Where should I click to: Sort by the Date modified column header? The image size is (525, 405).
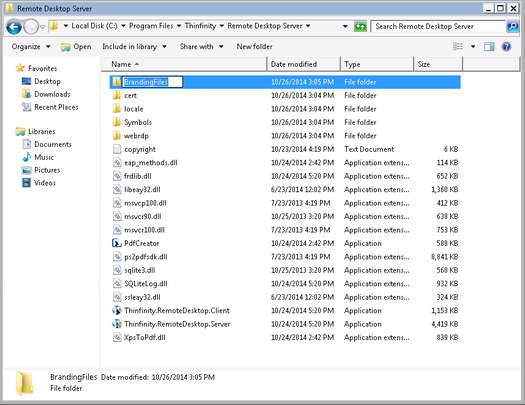[303, 64]
